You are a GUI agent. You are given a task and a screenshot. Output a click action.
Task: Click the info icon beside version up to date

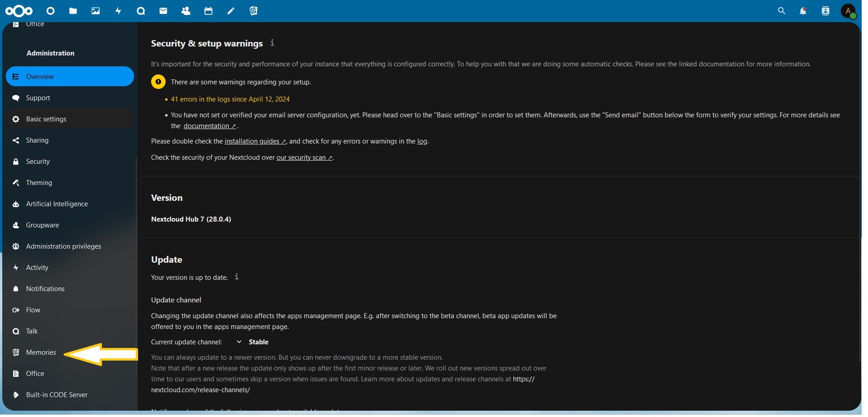tap(239, 278)
